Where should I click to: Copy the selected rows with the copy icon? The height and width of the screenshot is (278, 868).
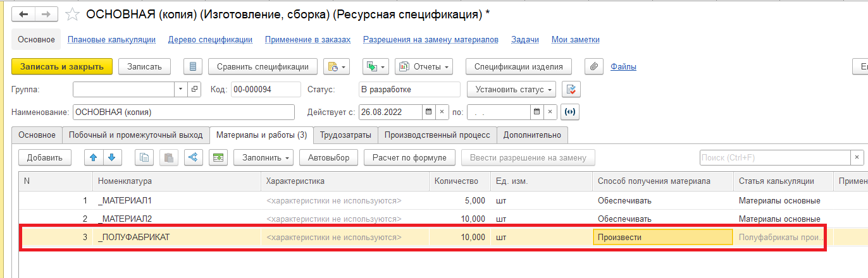pyautogui.click(x=144, y=157)
